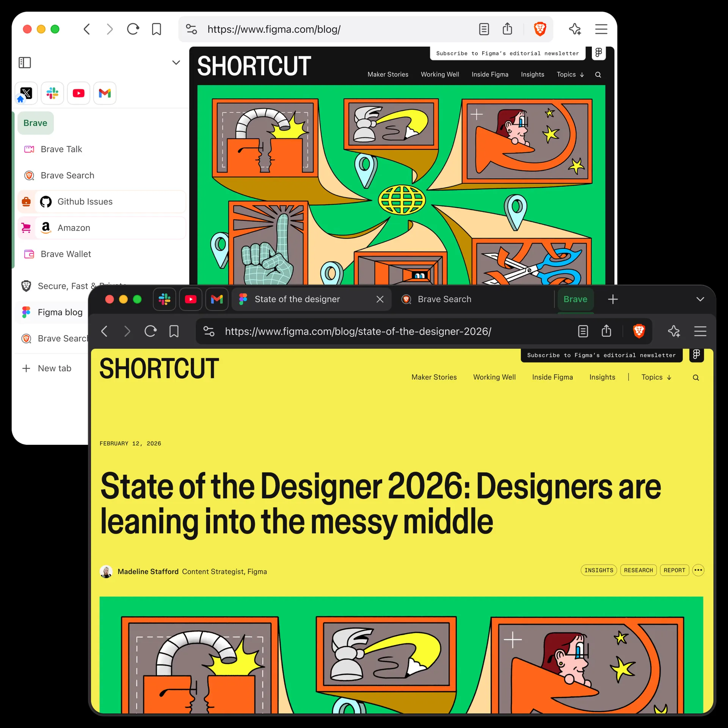Screen dimensions: 728x728
Task: Click the Brave Shields lion icon in address bar
Action: tap(639, 331)
